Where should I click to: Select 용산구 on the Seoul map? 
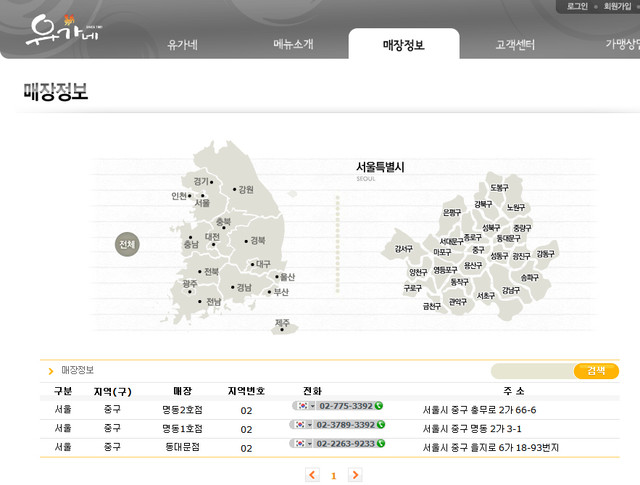[x=473, y=265]
